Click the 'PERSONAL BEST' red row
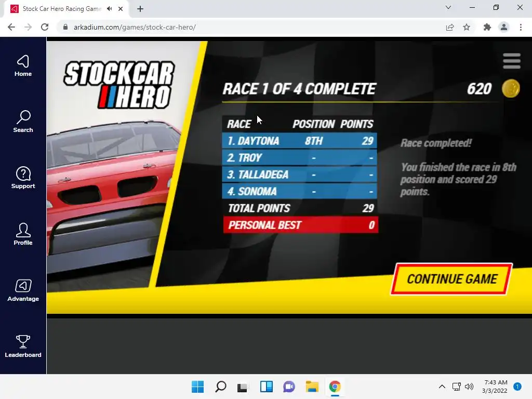This screenshot has height=399, width=532. click(301, 225)
